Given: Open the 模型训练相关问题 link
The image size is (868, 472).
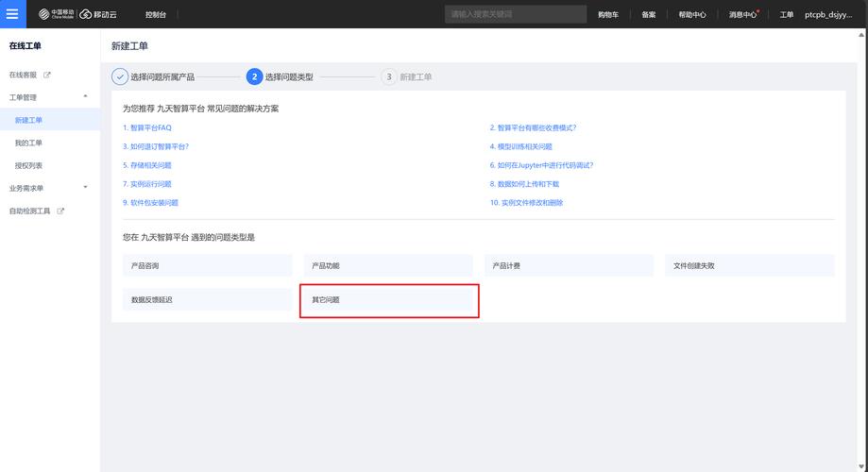Looking at the screenshot, I should point(521,146).
